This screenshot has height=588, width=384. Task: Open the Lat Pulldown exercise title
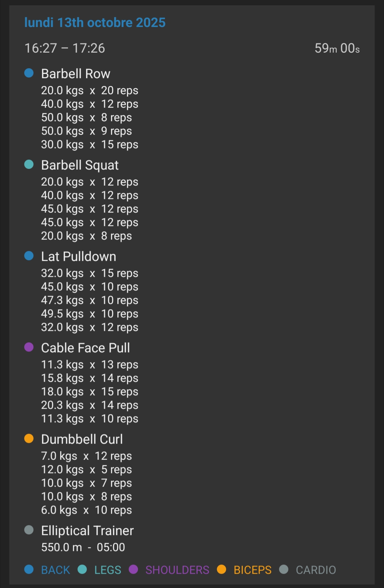tap(78, 256)
